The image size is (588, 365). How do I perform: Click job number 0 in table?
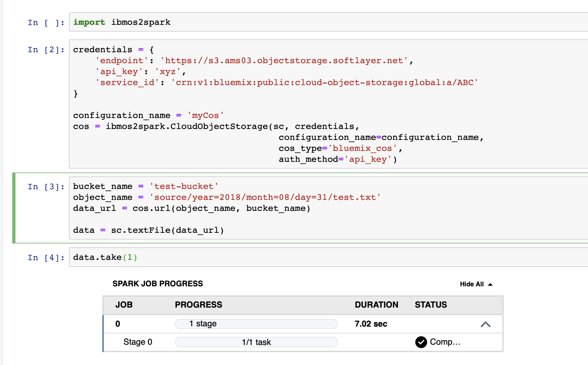[118, 324]
